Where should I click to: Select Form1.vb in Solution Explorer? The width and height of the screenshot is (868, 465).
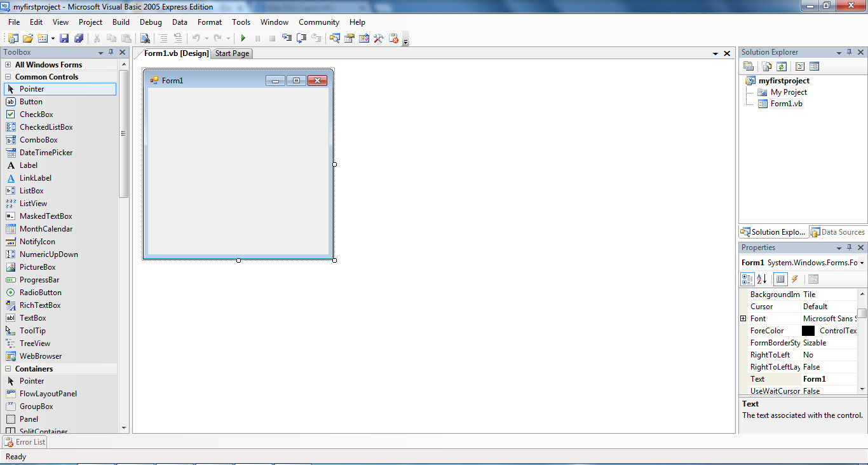[x=788, y=103]
